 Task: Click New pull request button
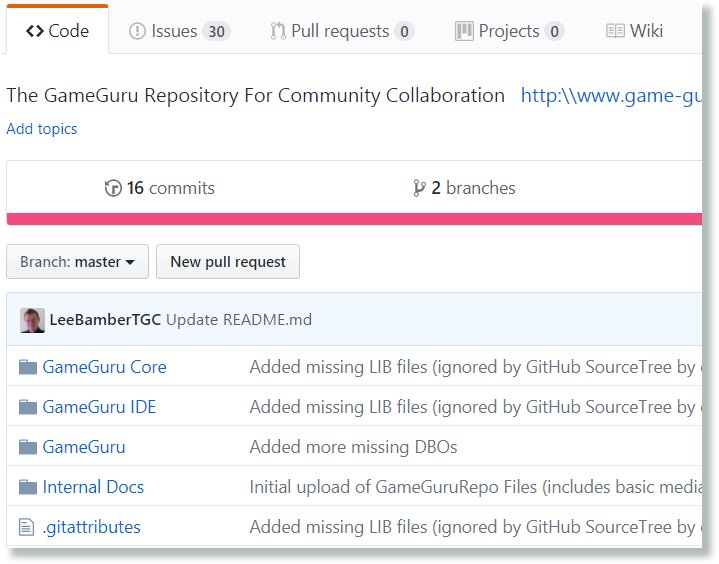click(228, 262)
